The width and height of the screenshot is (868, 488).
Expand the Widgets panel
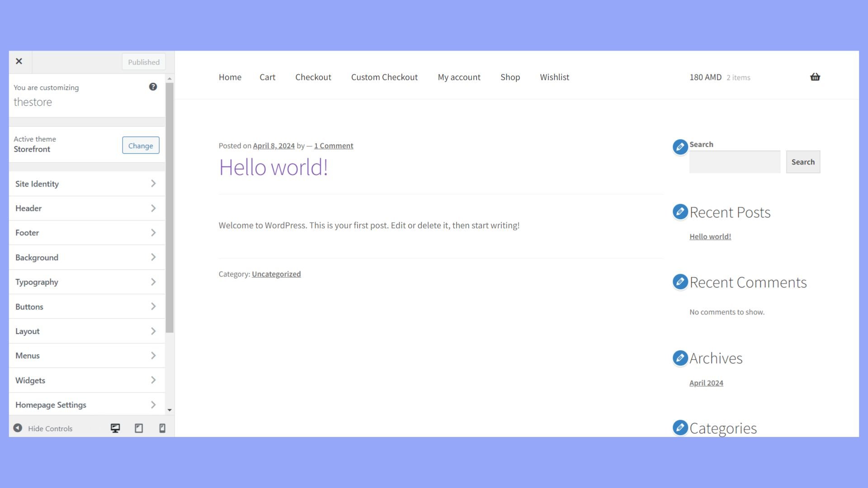pos(86,380)
